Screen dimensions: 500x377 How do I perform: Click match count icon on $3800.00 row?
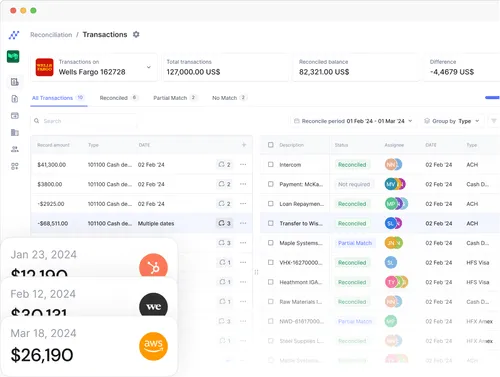(x=224, y=184)
